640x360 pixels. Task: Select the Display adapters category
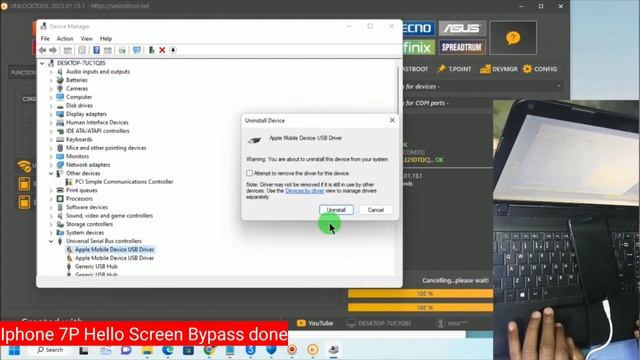(x=86, y=114)
